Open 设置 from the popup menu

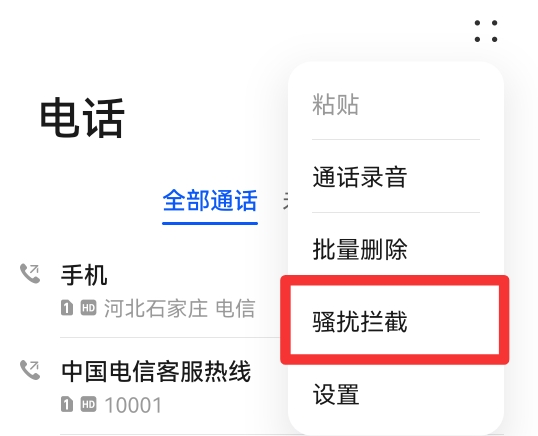click(396, 394)
